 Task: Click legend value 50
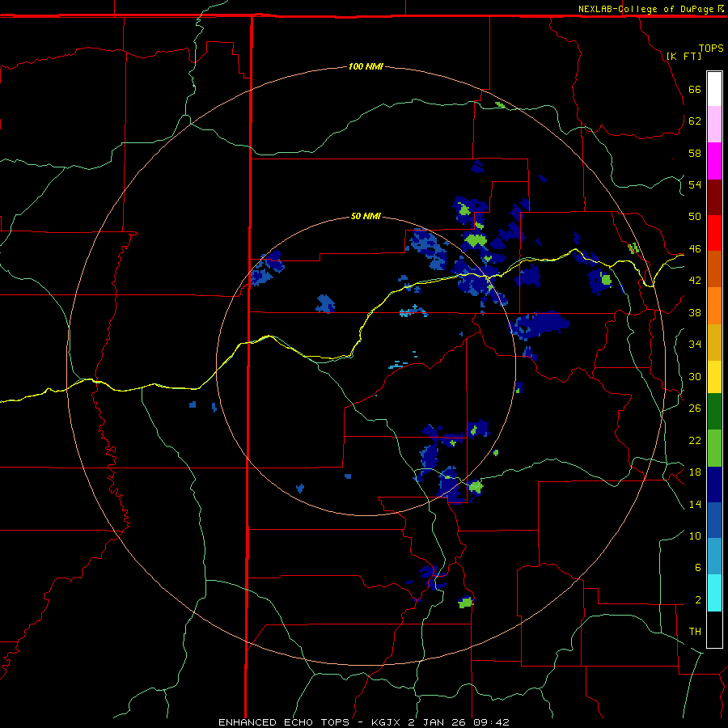[695, 216]
